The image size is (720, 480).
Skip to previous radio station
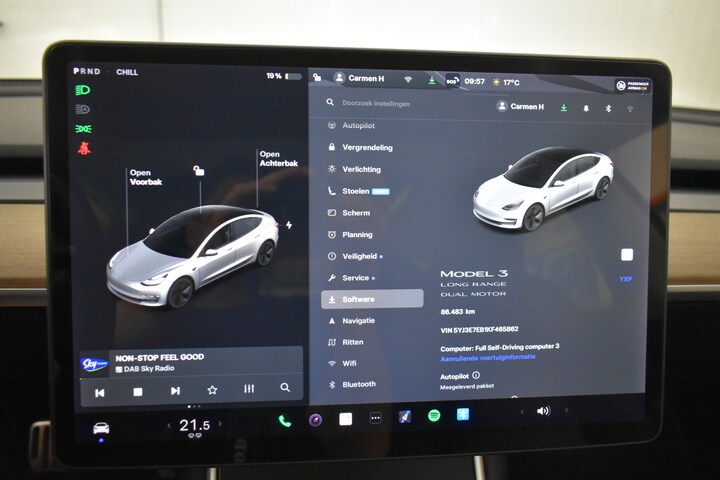[x=100, y=393]
